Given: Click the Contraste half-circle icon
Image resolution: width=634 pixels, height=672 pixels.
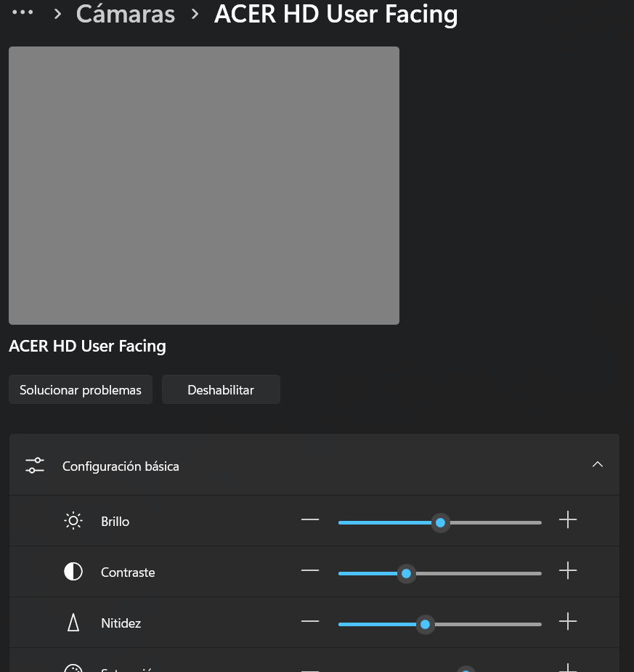Looking at the screenshot, I should click(x=73, y=572).
